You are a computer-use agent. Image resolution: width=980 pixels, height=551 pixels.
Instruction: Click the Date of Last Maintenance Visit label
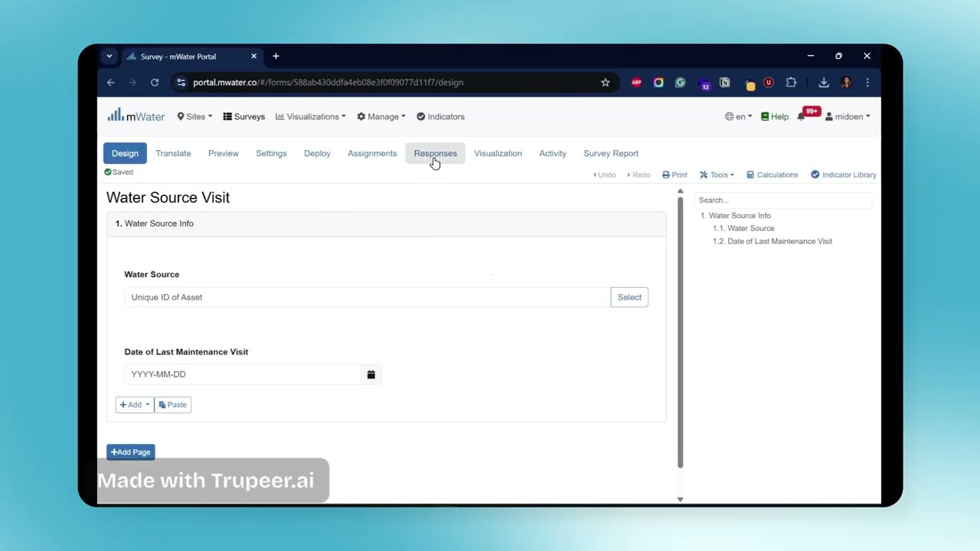click(x=186, y=352)
